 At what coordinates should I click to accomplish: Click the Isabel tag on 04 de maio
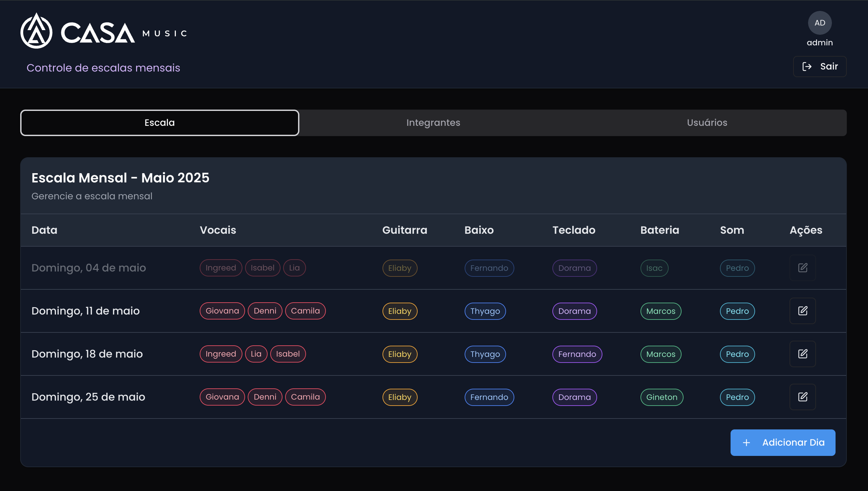click(x=262, y=268)
